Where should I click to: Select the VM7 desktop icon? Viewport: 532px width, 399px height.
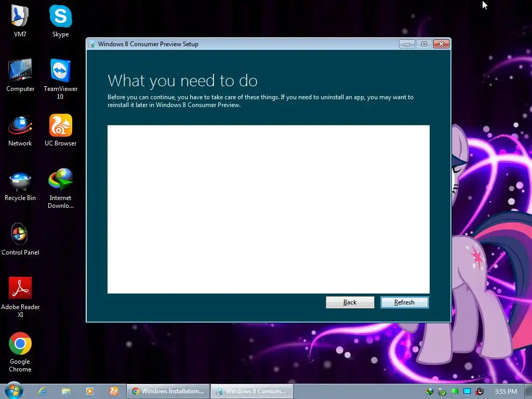coord(20,21)
